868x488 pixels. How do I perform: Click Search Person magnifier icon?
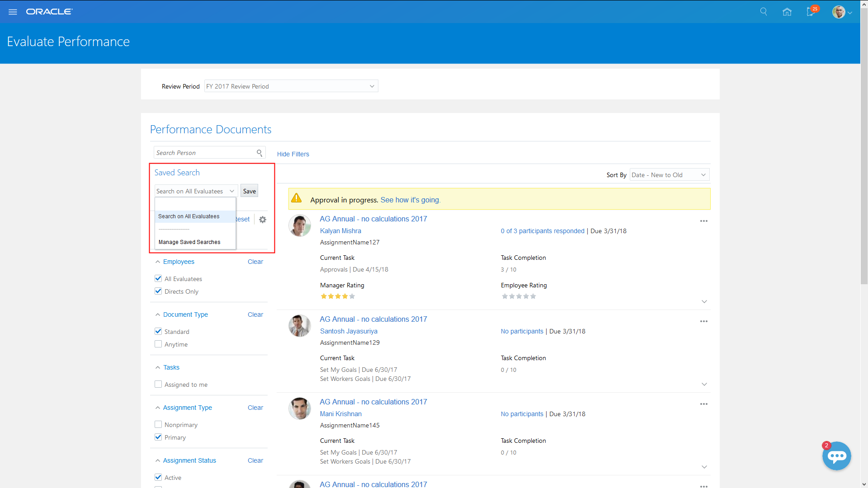(259, 153)
